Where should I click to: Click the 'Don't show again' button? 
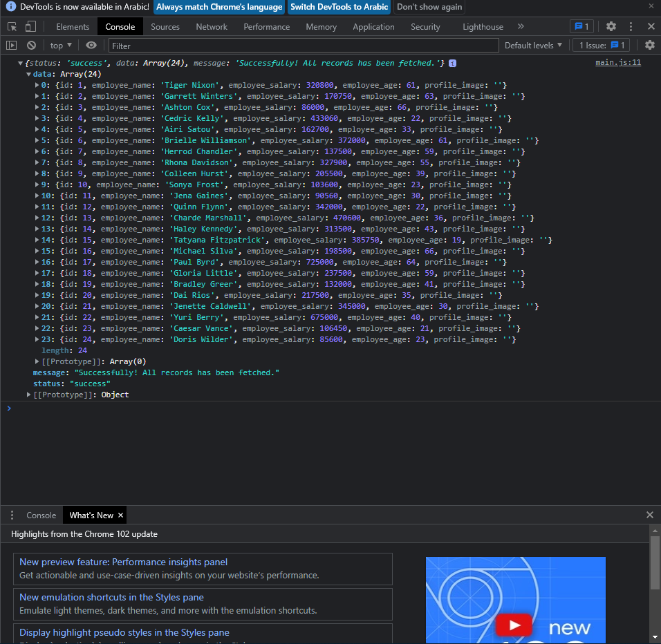point(429,7)
